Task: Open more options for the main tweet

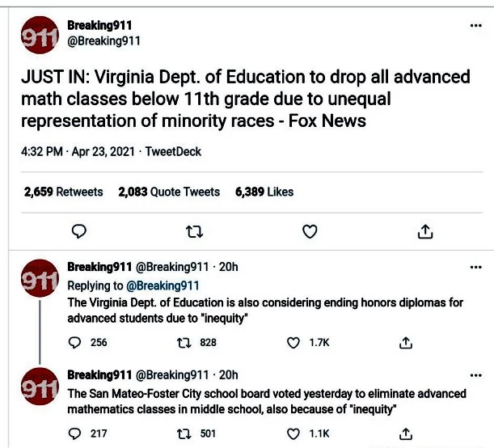Action: point(475,26)
